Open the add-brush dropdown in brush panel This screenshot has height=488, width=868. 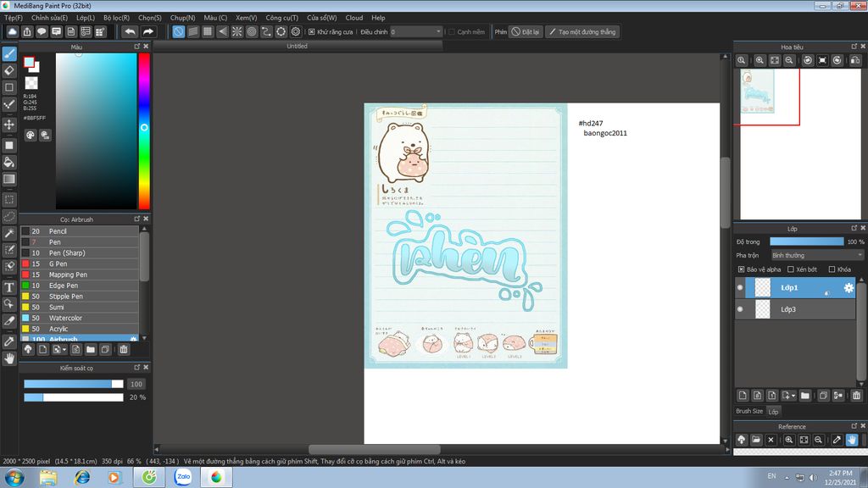click(64, 350)
